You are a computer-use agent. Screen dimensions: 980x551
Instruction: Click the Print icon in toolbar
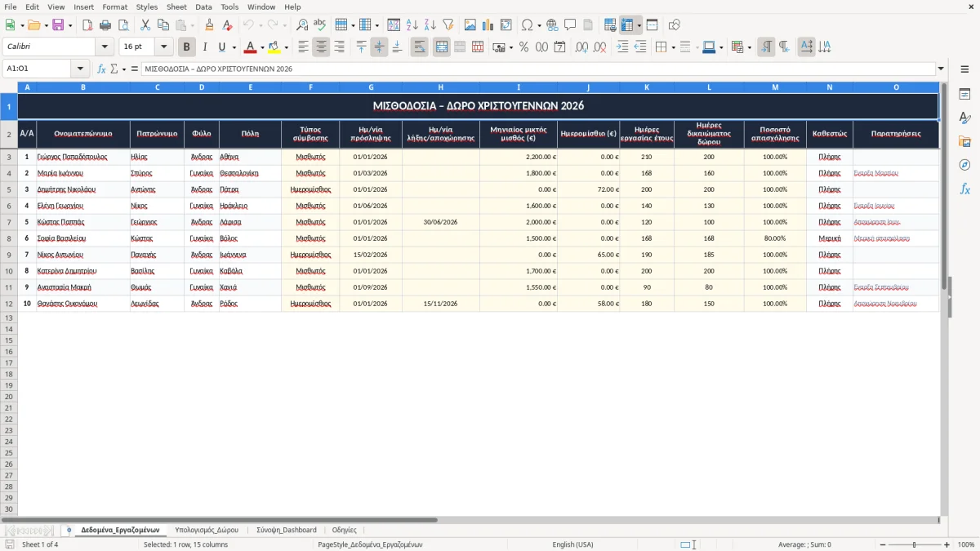[105, 25]
